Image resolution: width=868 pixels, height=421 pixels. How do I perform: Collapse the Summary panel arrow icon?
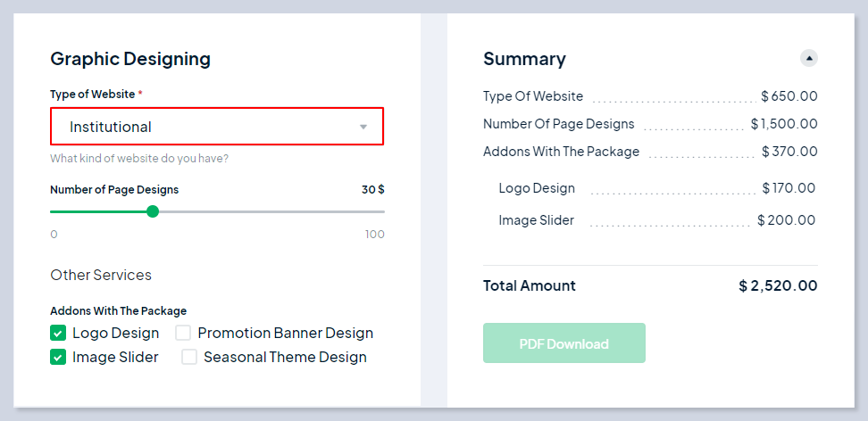tap(809, 58)
